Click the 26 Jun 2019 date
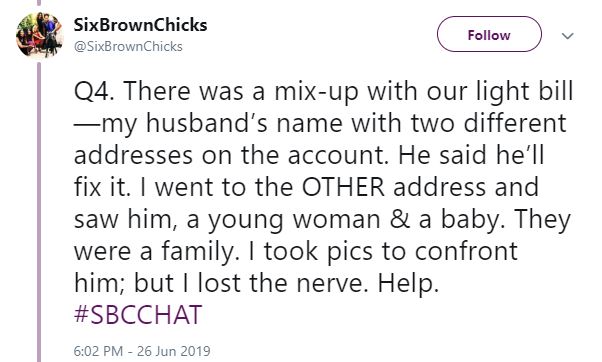 pos(174,351)
